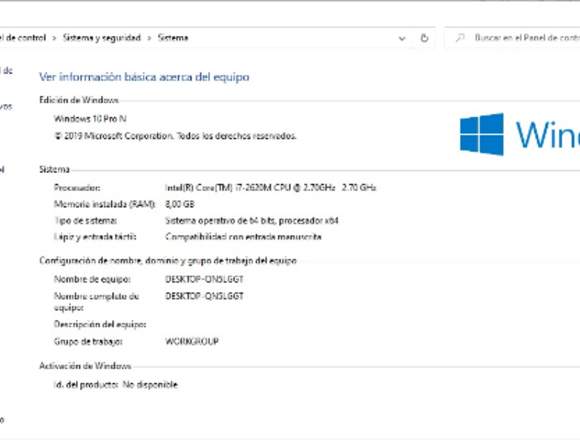
Task: Expand chevron before Sistema y seguridad breadcrumb
Action: 54,38
